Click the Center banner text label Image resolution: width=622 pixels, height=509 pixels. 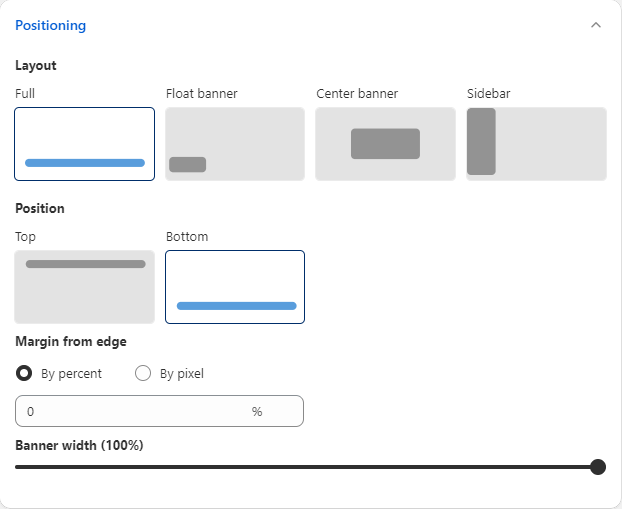click(357, 94)
